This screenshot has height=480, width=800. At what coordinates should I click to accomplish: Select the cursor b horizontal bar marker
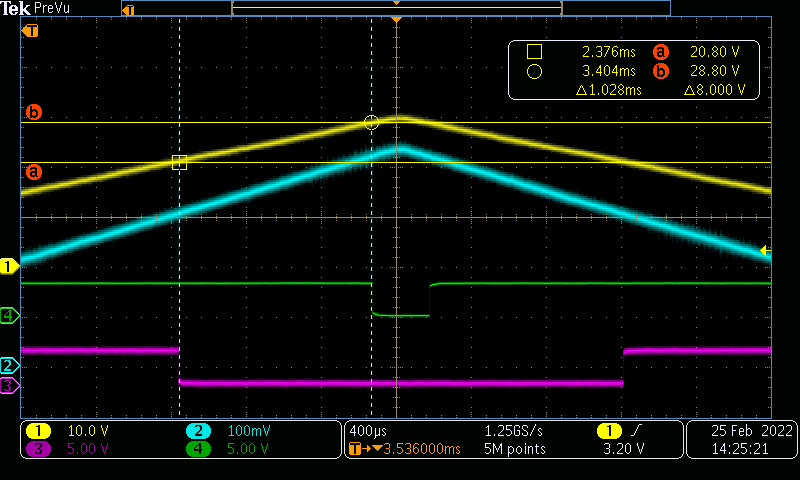tap(34, 112)
